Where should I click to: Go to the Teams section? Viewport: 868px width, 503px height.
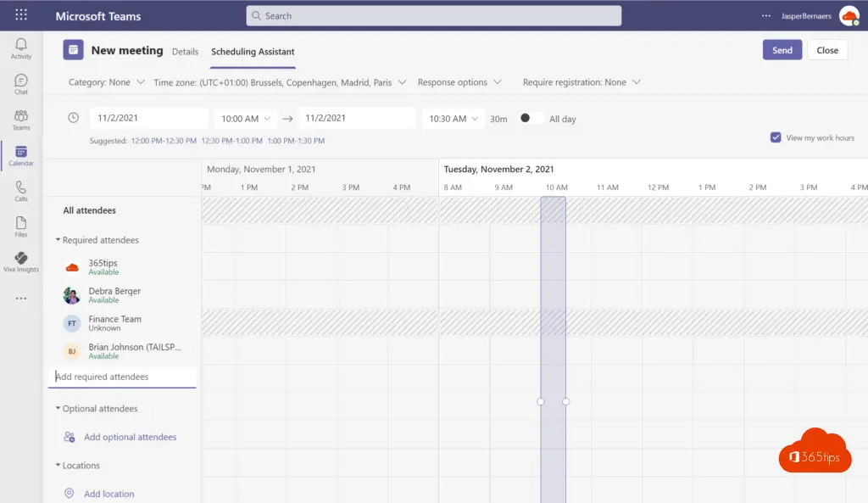[21, 120]
